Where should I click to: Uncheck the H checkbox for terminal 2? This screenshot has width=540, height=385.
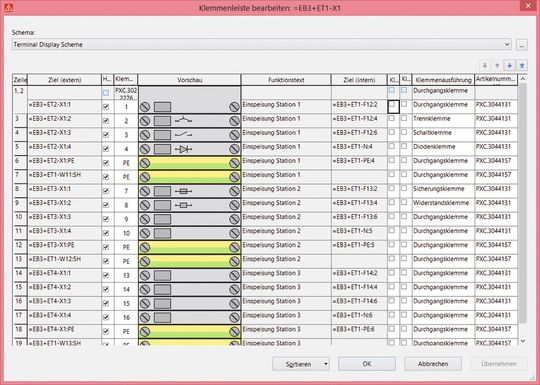[106, 121]
